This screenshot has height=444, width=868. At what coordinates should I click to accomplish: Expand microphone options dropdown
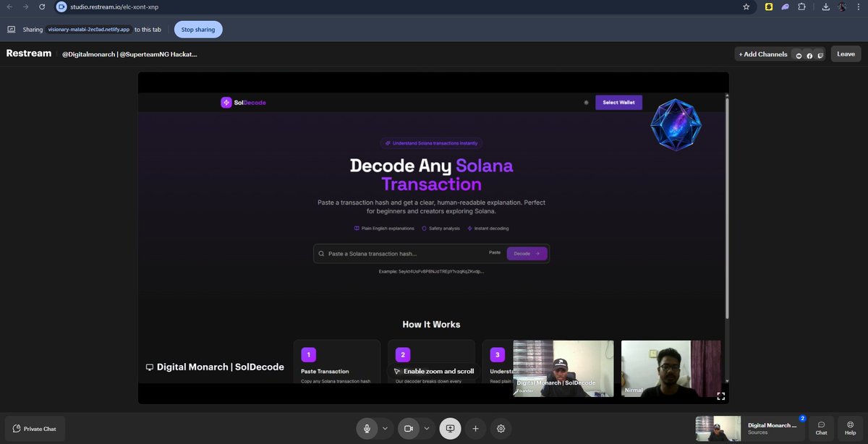click(386, 429)
